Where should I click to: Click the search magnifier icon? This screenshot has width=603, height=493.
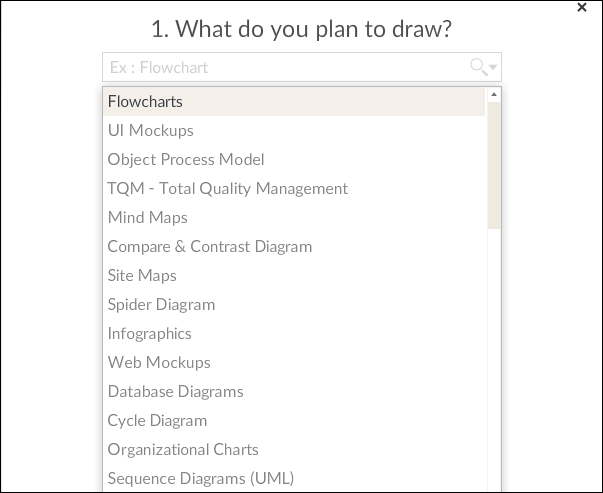click(x=478, y=67)
